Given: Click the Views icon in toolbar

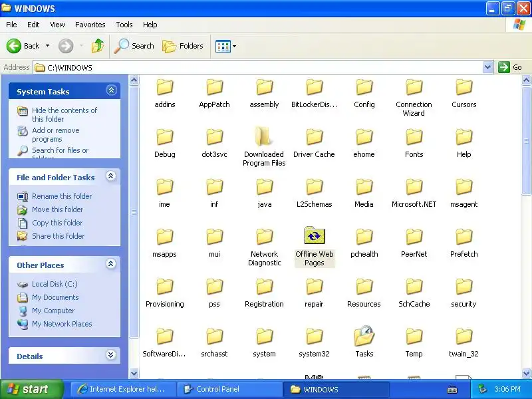Looking at the screenshot, I should pos(223,46).
